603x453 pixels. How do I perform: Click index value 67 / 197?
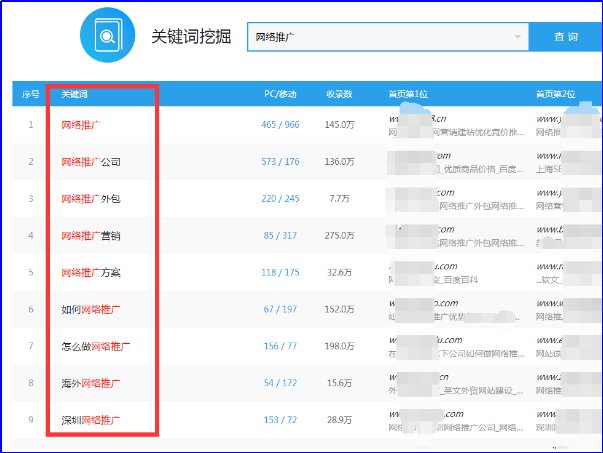point(280,309)
